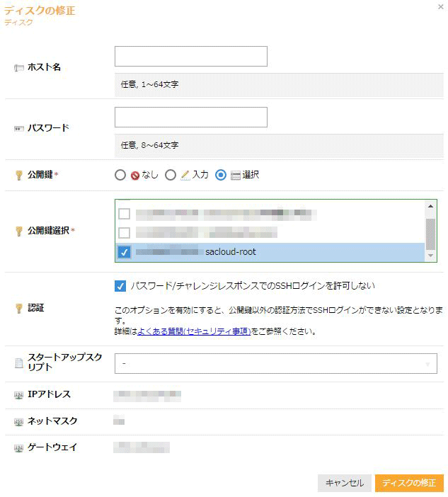Uncheck the sacloud-root public key checkbox
This screenshot has width=448, height=497.
pos(125,251)
